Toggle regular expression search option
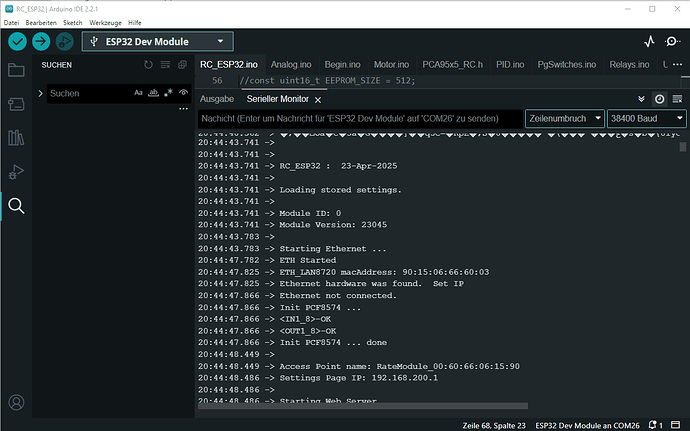Screen dimensions: 690x431 click(169, 92)
